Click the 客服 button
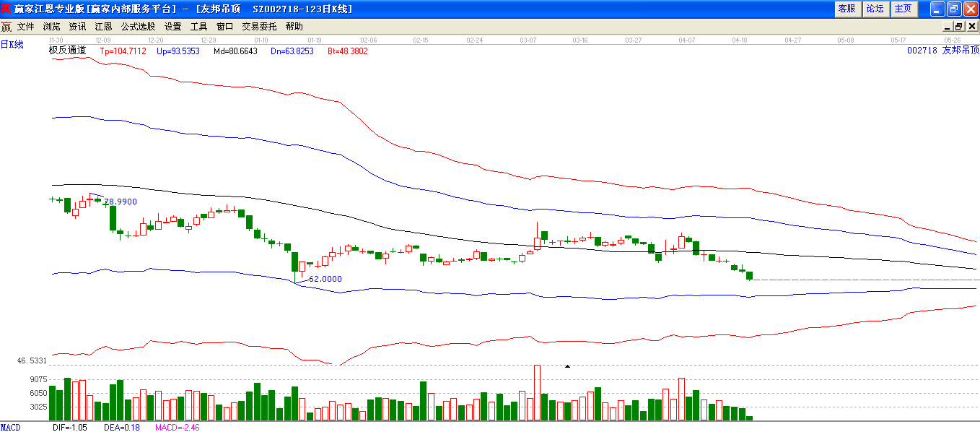 click(x=846, y=9)
